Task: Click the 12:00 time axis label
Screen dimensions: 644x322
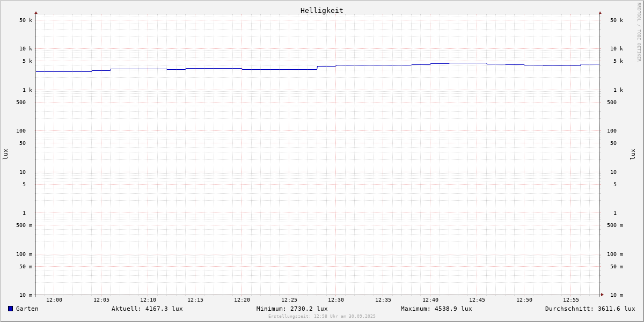Action: (54, 300)
